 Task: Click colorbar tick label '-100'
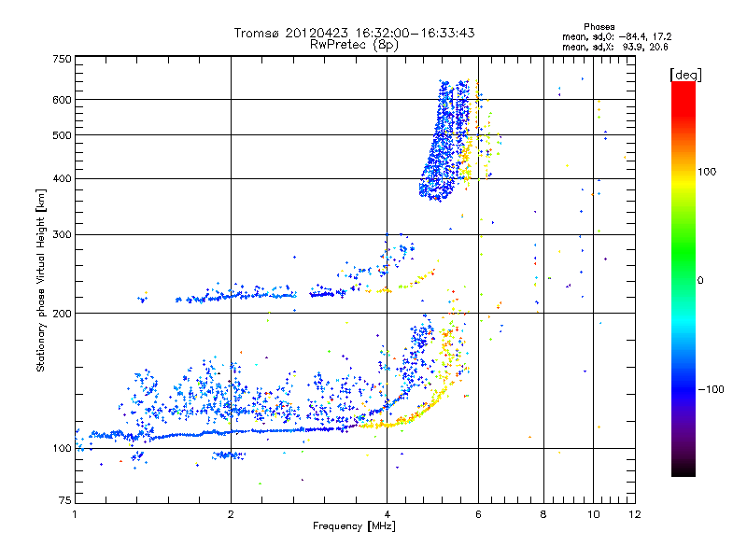point(712,389)
